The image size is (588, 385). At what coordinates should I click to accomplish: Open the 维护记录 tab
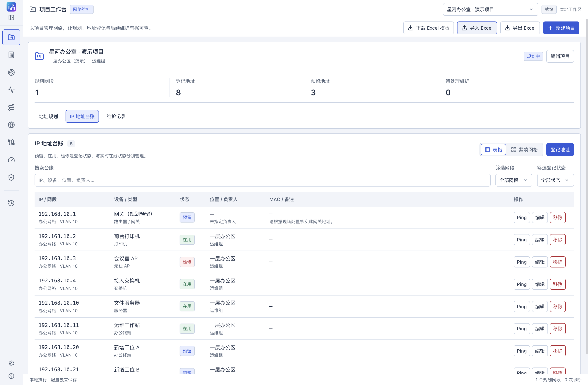point(116,117)
